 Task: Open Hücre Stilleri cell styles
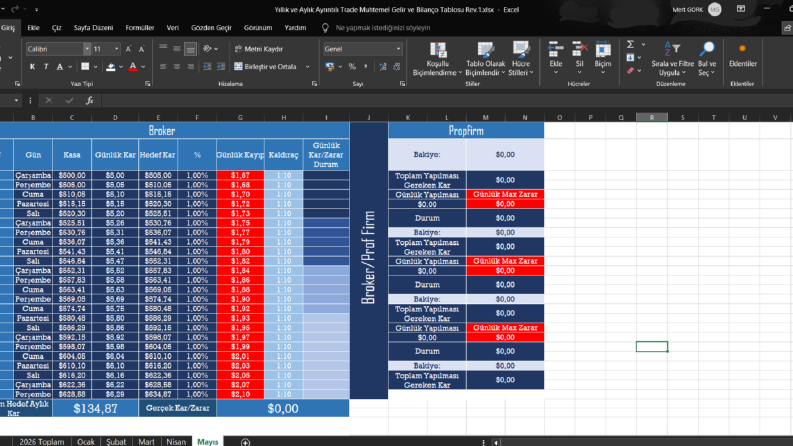521,59
